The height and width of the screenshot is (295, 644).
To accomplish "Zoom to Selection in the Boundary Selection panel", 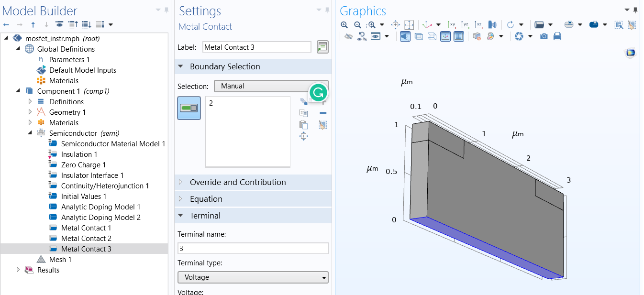I will pos(304,136).
